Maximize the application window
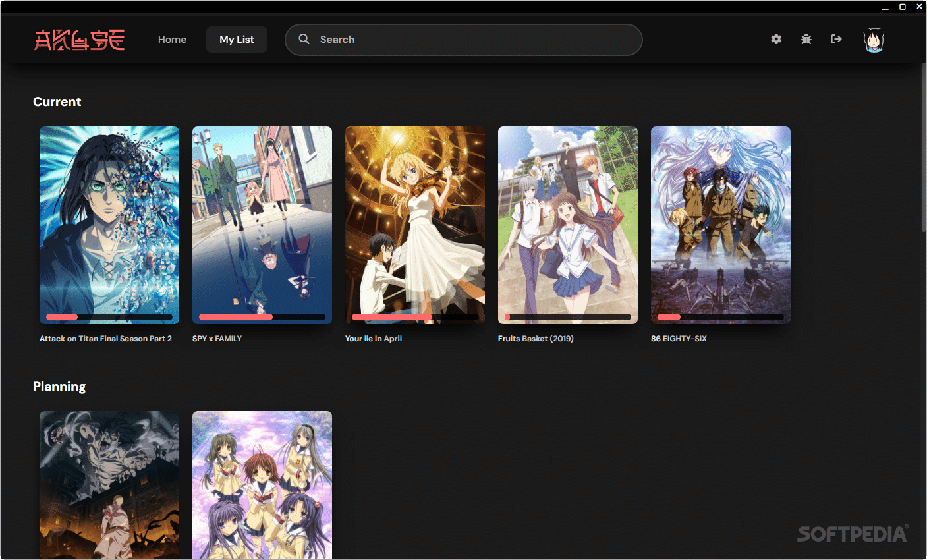This screenshot has height=560, width=927. [903, 7]
